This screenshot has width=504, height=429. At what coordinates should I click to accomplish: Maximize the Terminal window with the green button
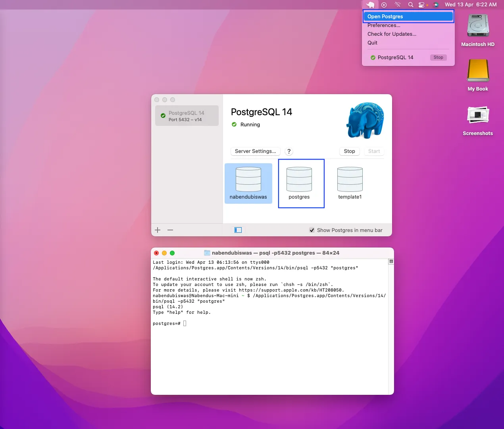172,253
